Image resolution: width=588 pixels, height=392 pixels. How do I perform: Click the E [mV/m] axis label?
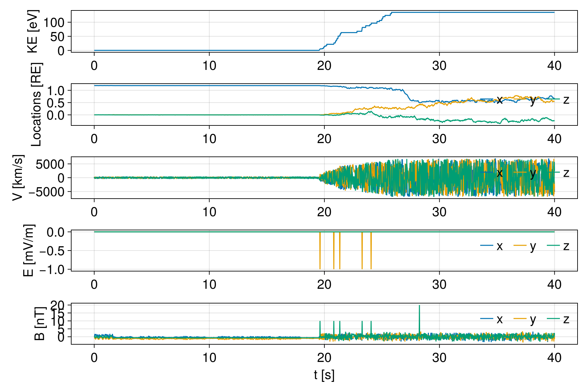tap(29, 251)
